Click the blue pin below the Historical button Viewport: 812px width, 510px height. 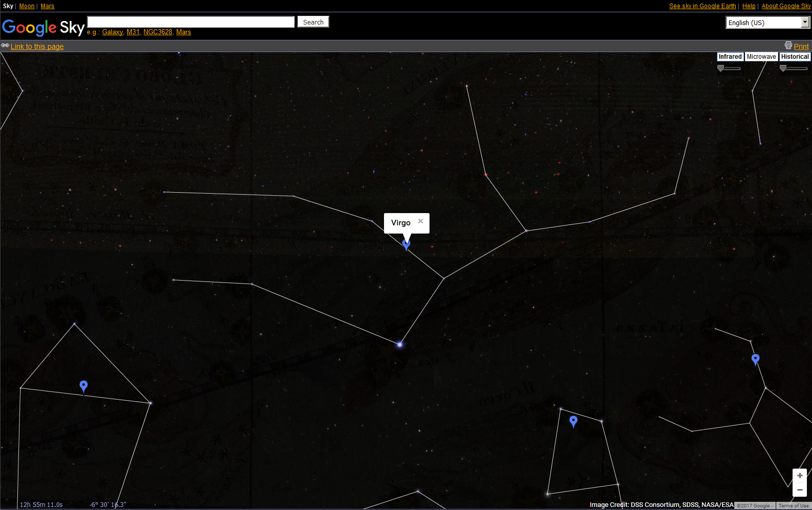click(x=755, y=360)
